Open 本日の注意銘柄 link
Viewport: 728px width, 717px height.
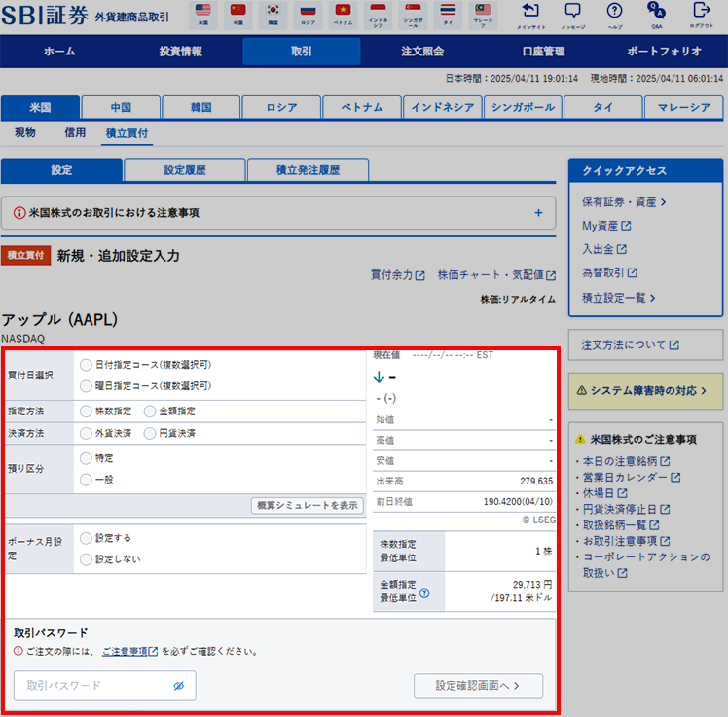coord(626,461)
